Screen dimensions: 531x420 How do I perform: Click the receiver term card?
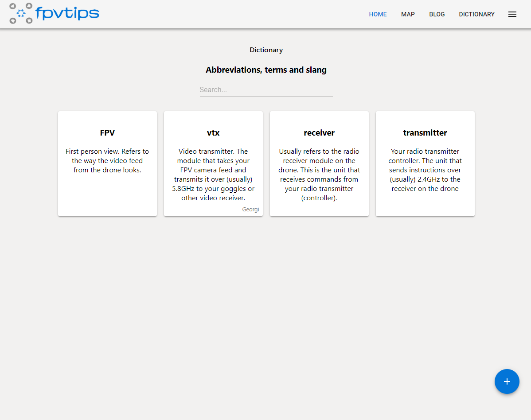click(319, 163)
